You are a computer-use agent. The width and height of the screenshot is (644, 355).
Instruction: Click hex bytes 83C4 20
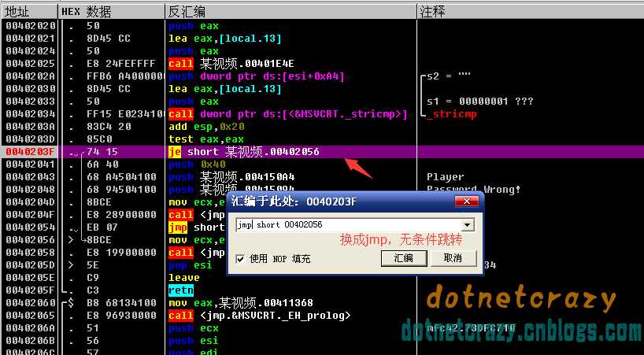coord(109,127)
